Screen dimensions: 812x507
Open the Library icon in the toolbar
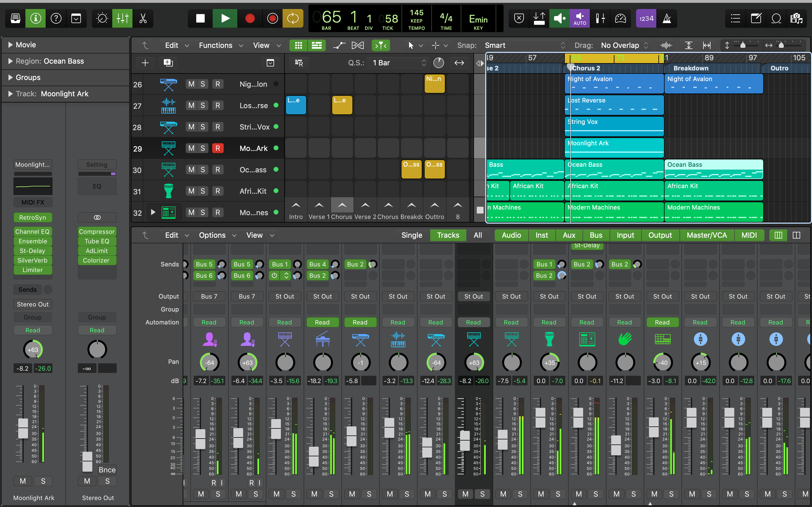[16, 18]
